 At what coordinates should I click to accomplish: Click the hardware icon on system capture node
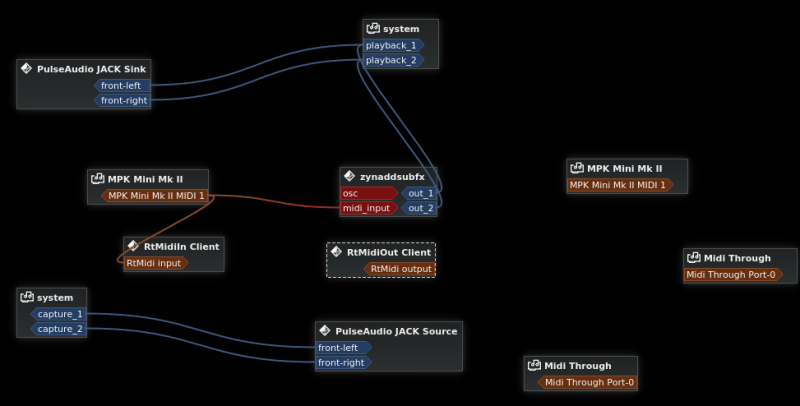(27, 297)
